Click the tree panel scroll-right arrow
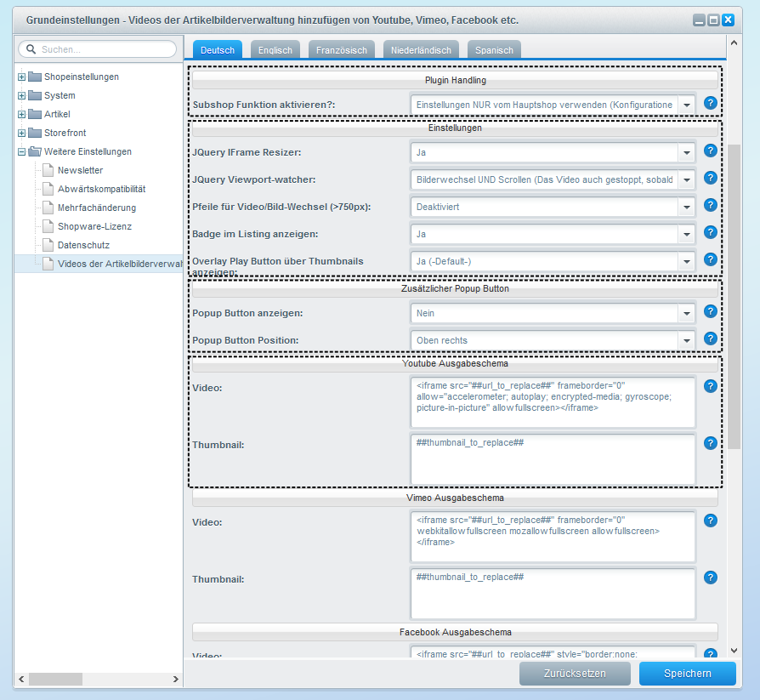The height and width of the screenshot is (700, 760). tap(176, 679)
